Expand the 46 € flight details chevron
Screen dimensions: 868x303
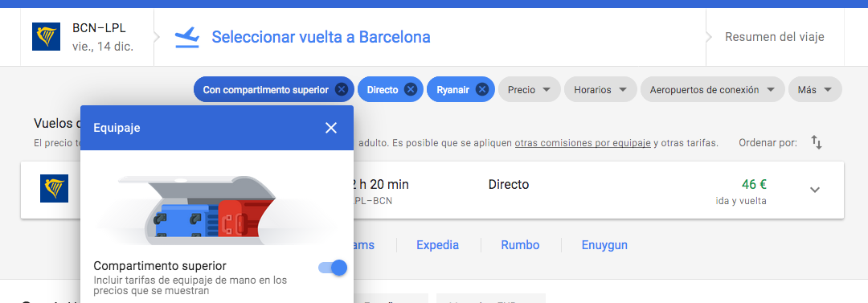[x=814, y=190]
